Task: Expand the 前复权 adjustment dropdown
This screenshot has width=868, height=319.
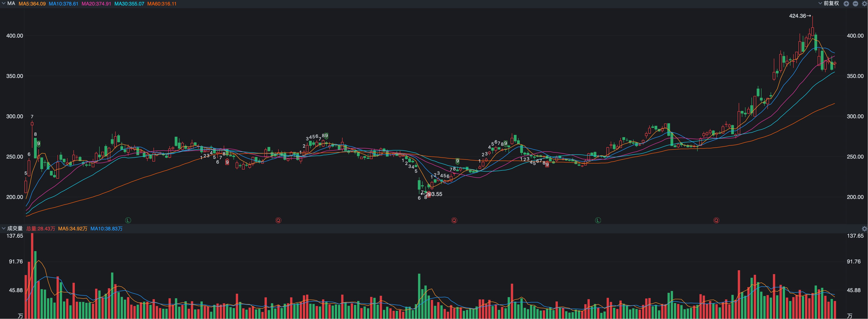Action: (x=829, y=3)
